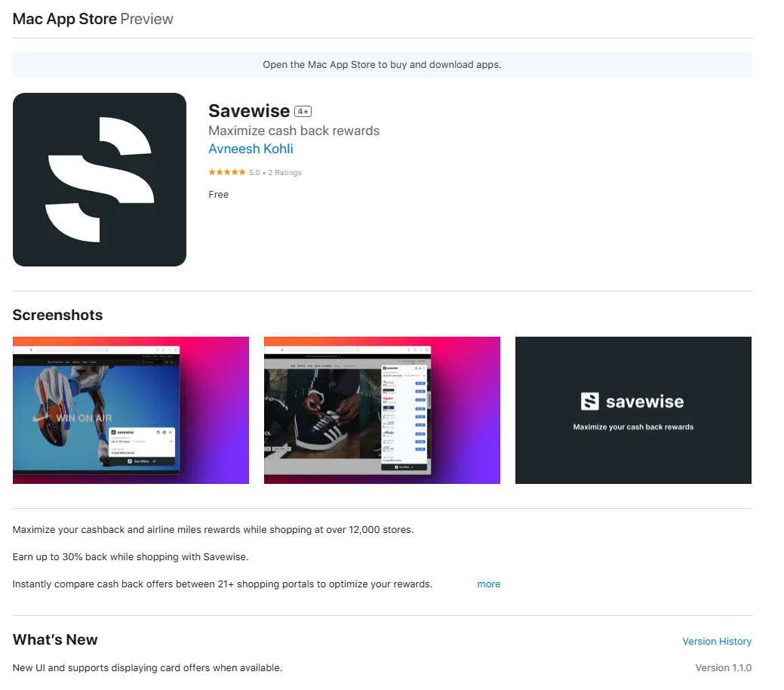Viewport: 784px width, 690px height.
Task: Click the 4+ age rating badge
Action: pos(303,112)
